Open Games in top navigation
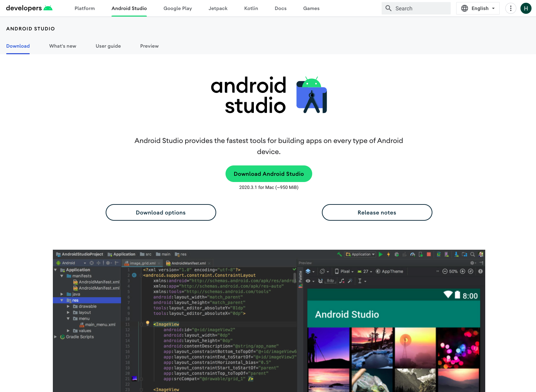This screenshot has height=392, width=536. pyautogui.click(x=311, y=8)
